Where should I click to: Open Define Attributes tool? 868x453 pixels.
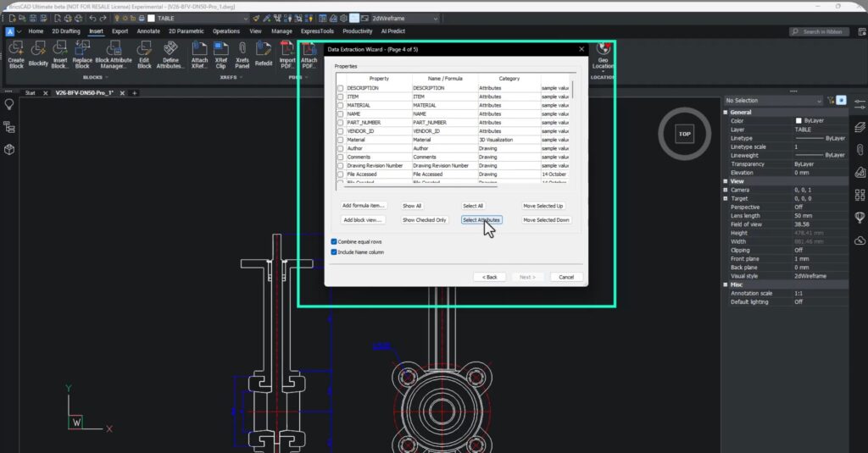click(x=170, y=54)
